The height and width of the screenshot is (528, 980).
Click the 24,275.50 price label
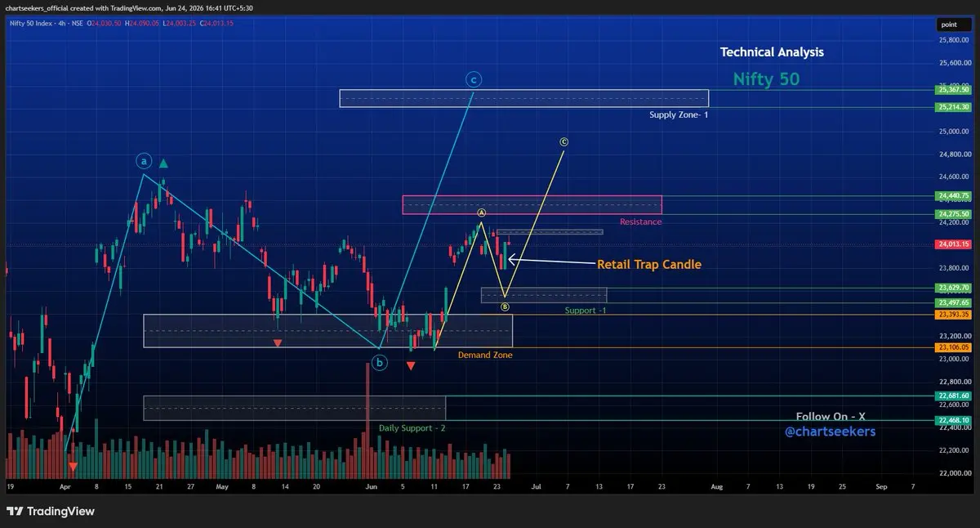[x=954, y=214]
